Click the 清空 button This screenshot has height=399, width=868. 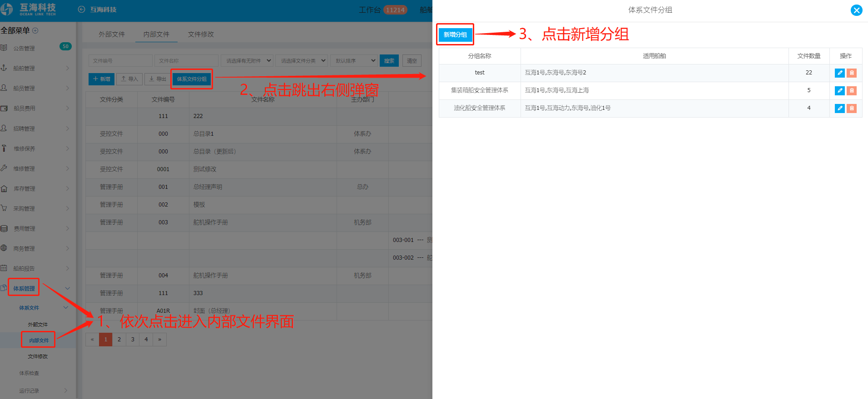(x=412, y=61)
